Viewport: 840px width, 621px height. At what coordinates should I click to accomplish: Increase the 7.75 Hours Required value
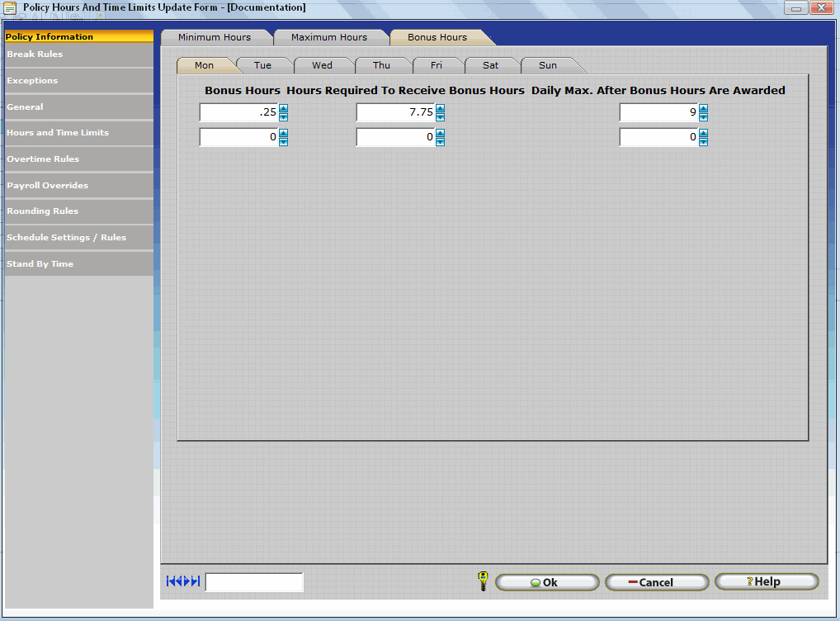[441, 108]
